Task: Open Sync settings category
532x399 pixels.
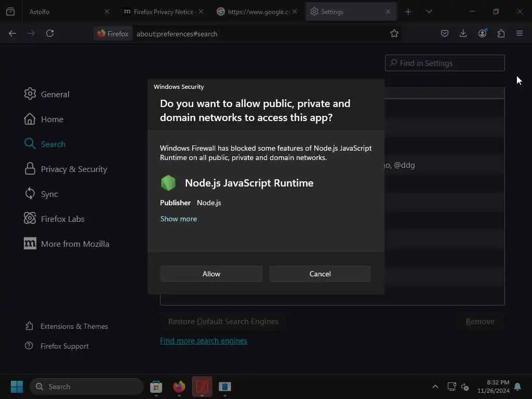Action: 41,194
